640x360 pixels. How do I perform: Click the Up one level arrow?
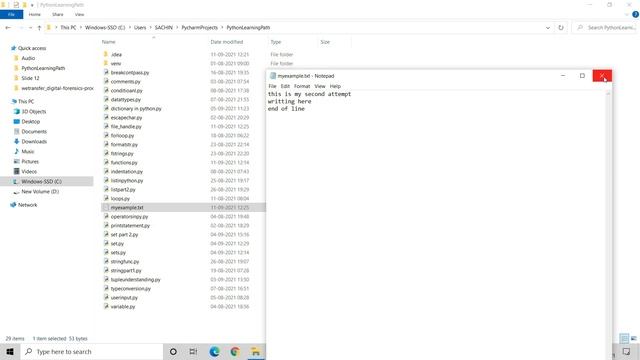click(x=39, y=28)
